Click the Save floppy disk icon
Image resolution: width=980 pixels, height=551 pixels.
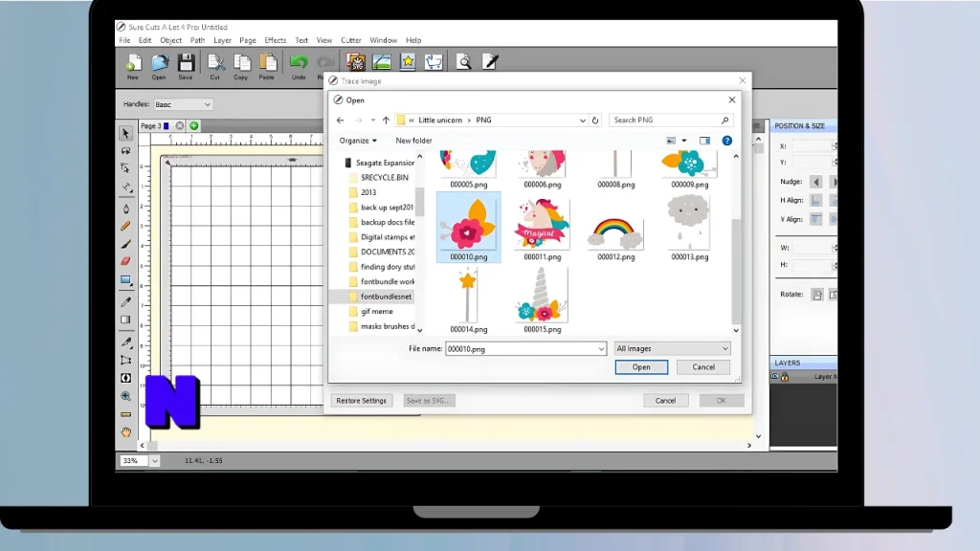pos(186,63)
